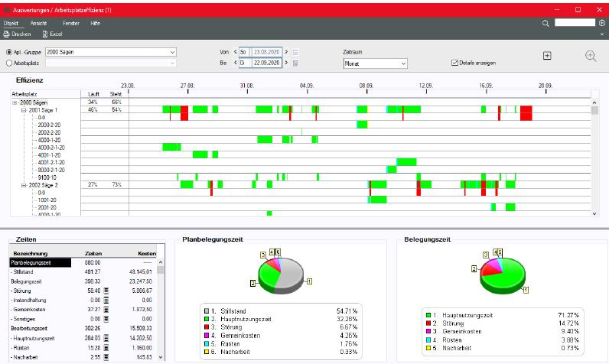Screen dimensions: 609x364
Task: Export via the Excel toolbar icon
Action: click(46, 34)
